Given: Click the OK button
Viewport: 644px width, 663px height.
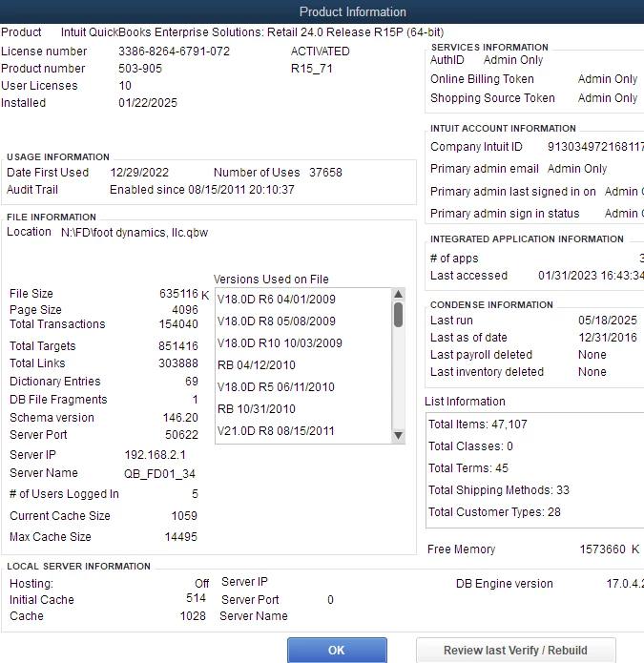Looking at the screenshot, I should coord(337,650).
